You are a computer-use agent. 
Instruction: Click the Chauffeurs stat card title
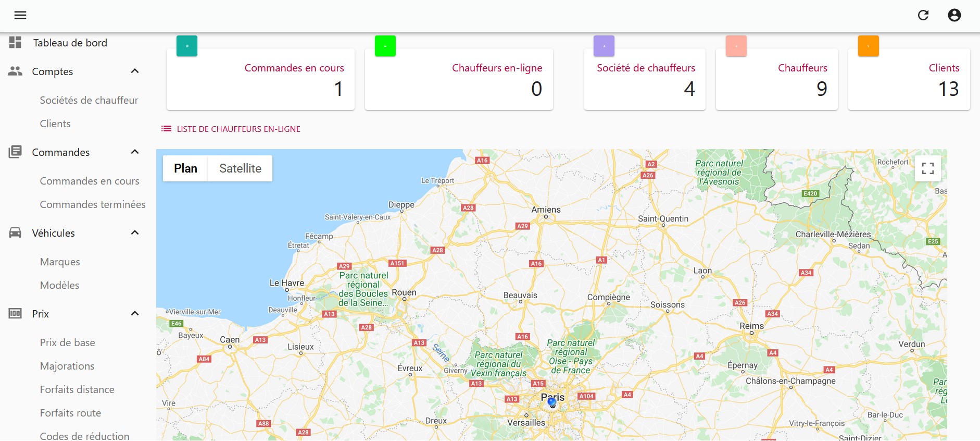(x=803, y=68)
